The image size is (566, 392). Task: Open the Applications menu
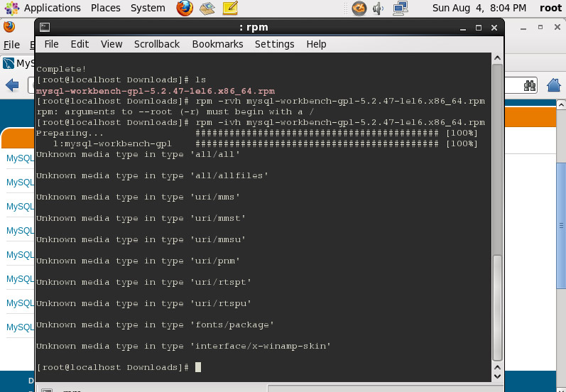point(52,8)
